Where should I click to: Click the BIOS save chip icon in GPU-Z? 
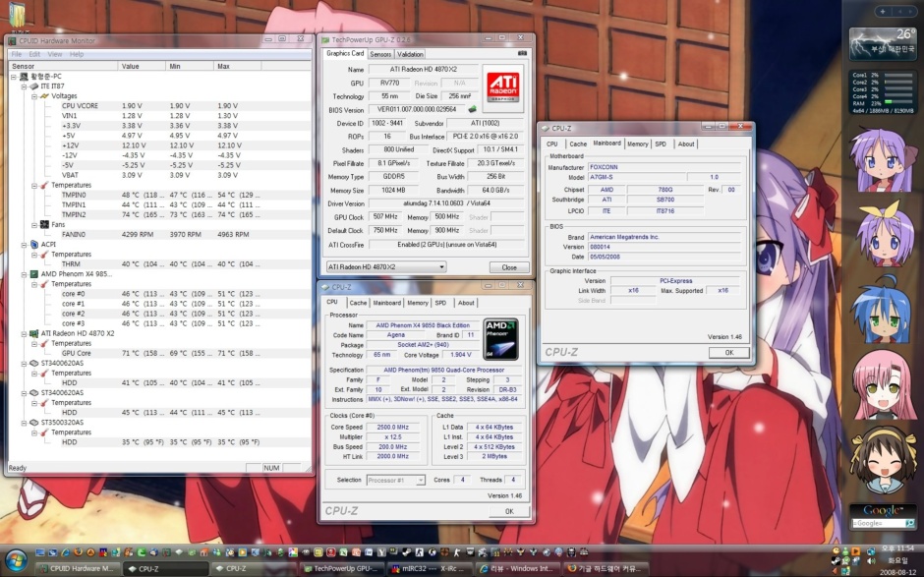(472, 109)
